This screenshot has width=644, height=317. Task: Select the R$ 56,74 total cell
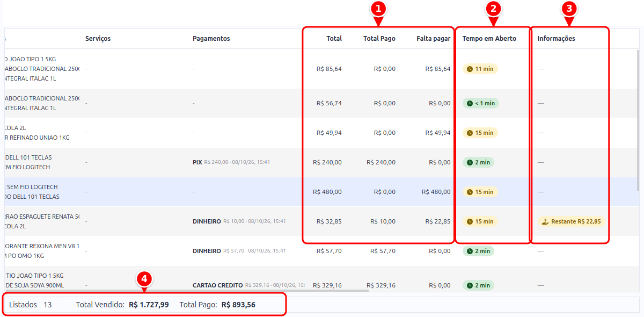click(329, 103)
